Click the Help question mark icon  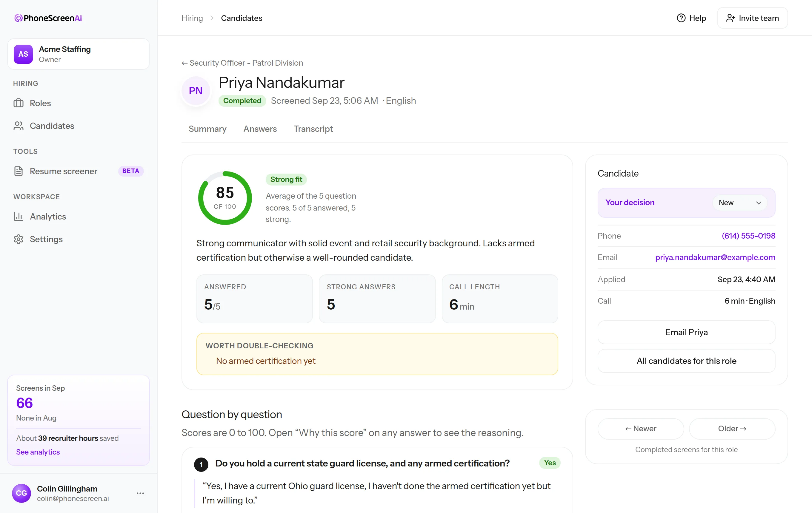681,18
